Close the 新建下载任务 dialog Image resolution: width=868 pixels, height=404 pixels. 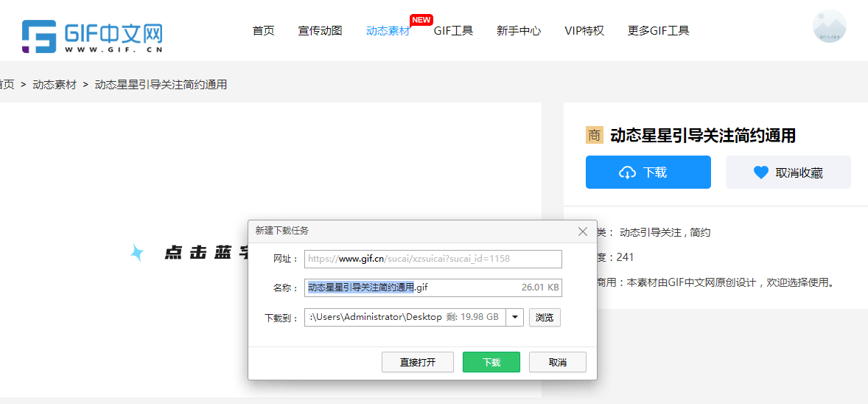(x=582, y=231)
